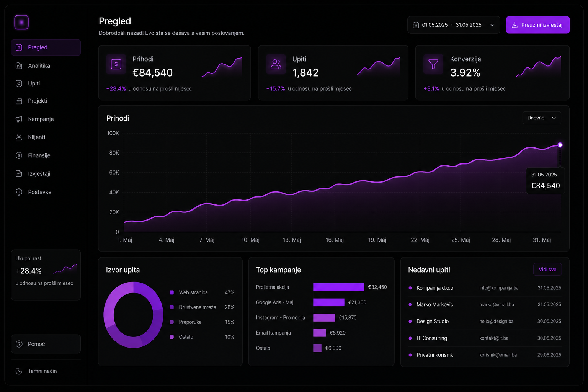This screenshot has height=392, width=588.
Task: Click the Google Ads - Maj bar
Action: [x=329, y=302]
